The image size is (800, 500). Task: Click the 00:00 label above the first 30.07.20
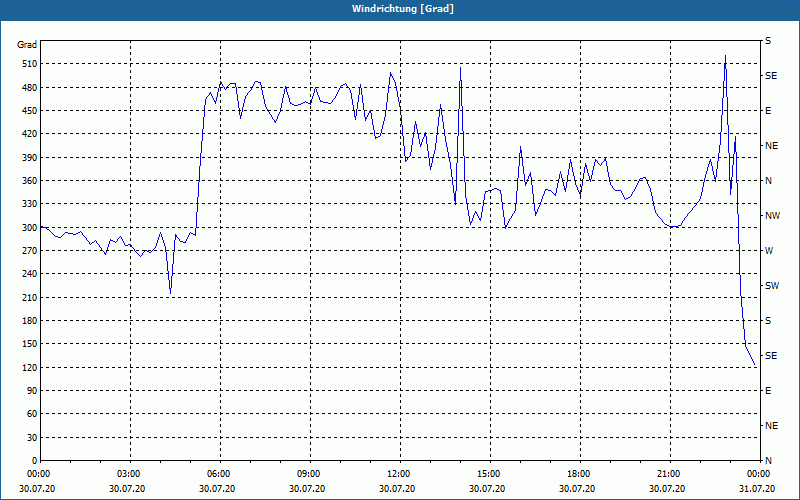coord(38,474)
